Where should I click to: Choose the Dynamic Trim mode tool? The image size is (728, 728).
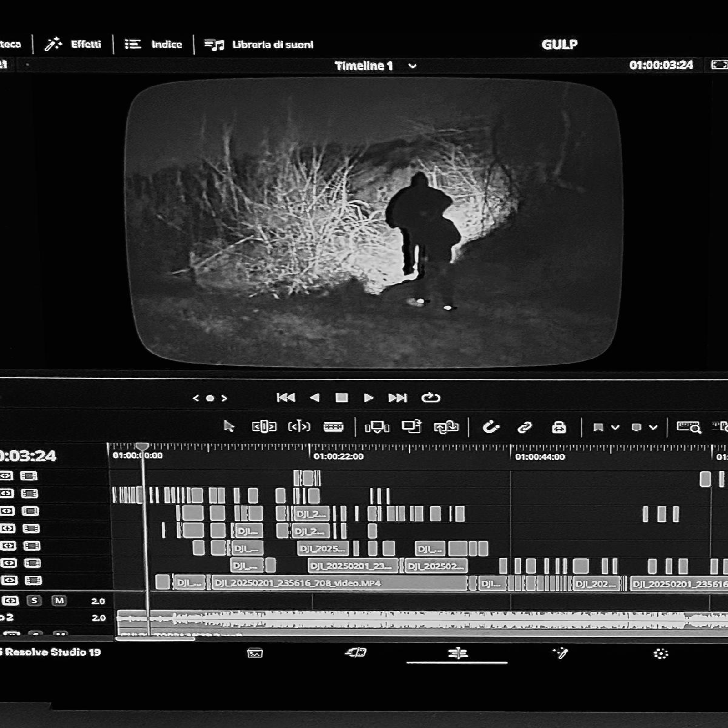coord(299,426)
